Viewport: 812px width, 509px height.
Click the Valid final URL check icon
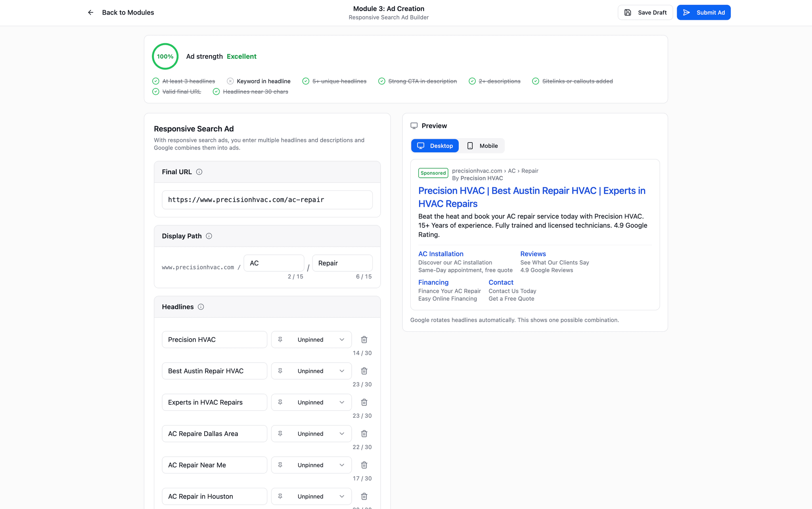click(x=156, y=92)
